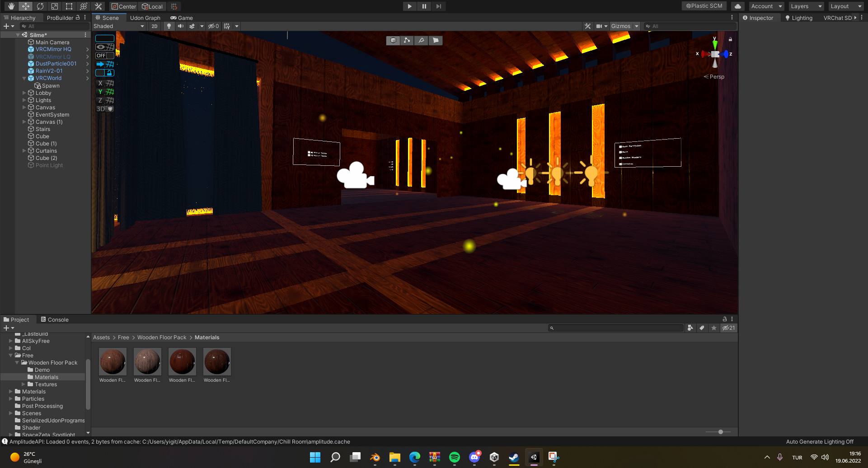
Task: Open the Console tab
Action: [55, 319]
